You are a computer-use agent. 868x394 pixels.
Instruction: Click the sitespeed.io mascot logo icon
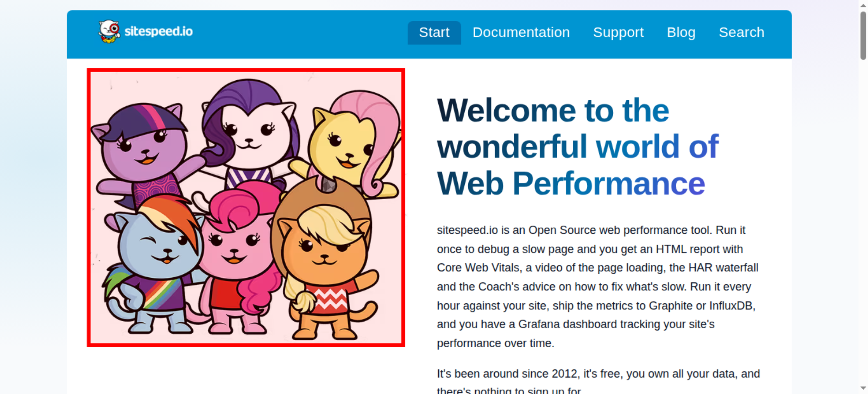click(109, 32)
